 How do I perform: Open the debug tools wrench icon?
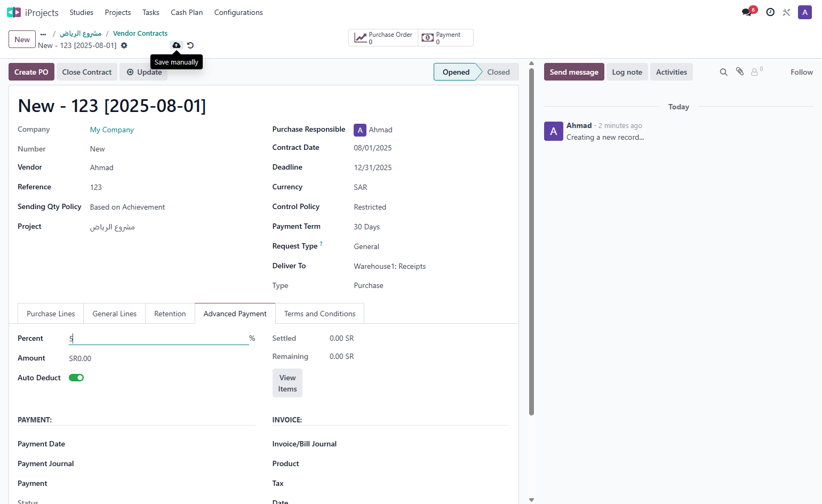coord(786,12)
